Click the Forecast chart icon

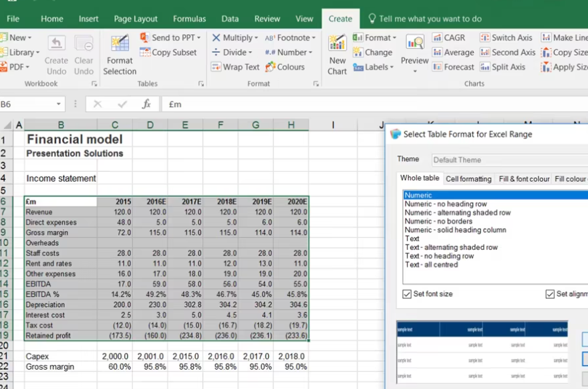click(437, 67)
